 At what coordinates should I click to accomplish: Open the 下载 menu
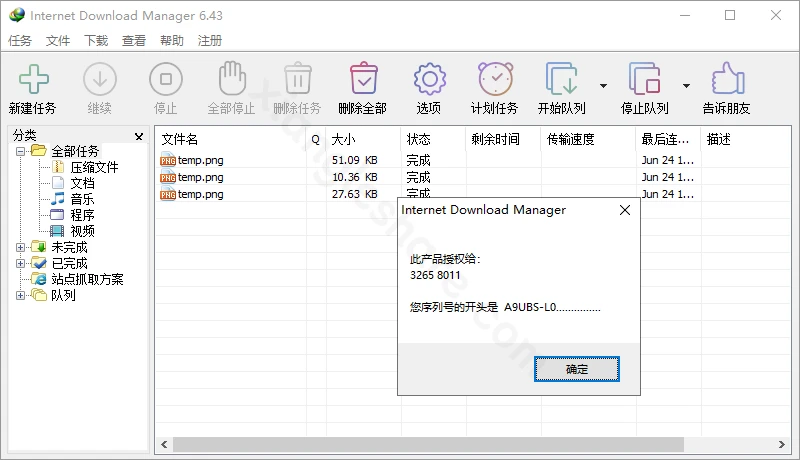point(96,40)
